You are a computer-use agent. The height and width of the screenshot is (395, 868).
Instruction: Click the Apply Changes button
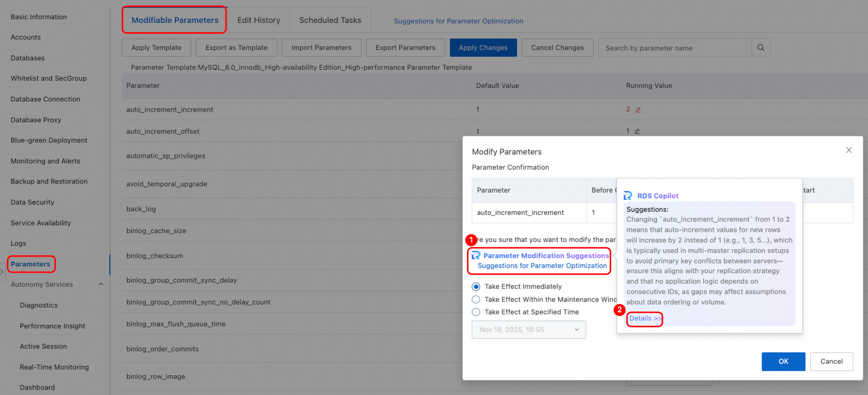(x=483, y=48)
